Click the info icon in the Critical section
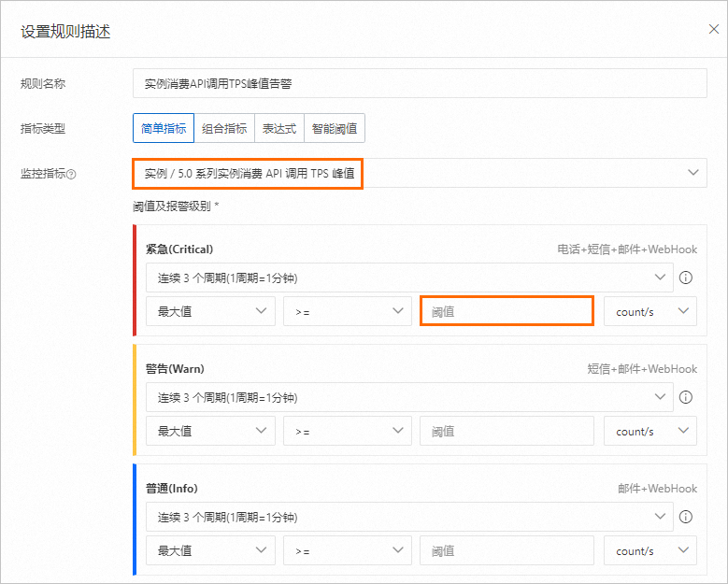Image resolution: width=728 pixels, height=584 pixels. pyautogui.click(x=685, y=278)
